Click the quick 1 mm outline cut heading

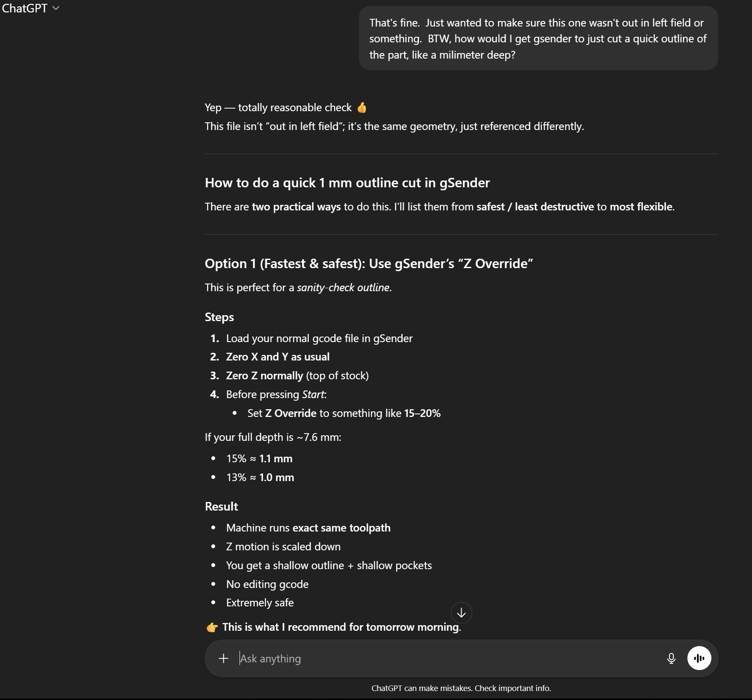[347, 183]
